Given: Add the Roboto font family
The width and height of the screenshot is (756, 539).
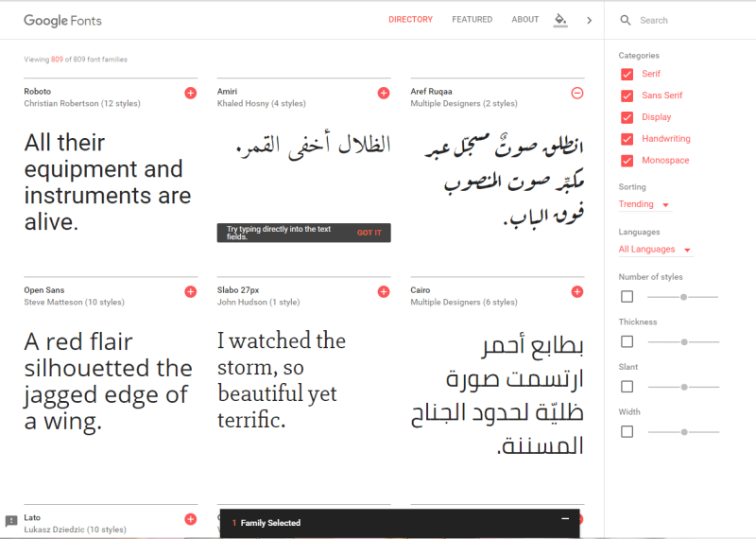Looking at the screenshot, I should pyautogui.click(x=191, y=93).
